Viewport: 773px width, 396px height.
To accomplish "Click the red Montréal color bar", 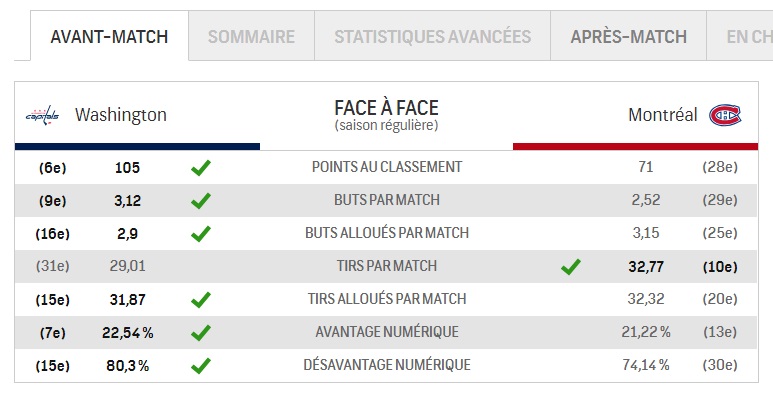I will pyautogui.click(x=635, y=146).
